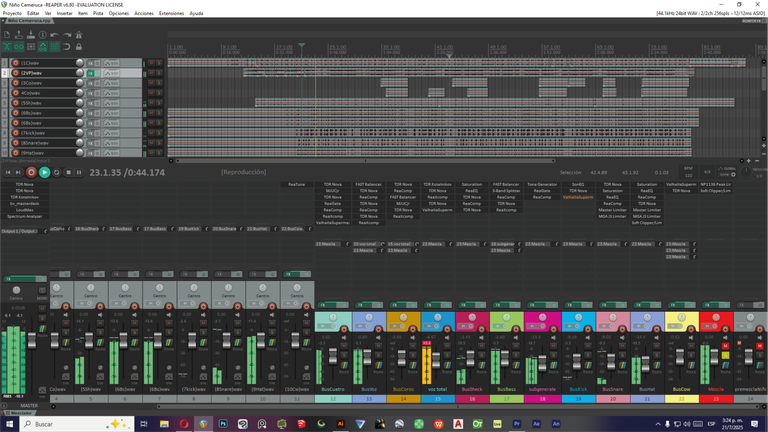Open ReaTune FX slot
Viewport: 768px width, 432px height.
pyautogui.click(x=297, y=185)
